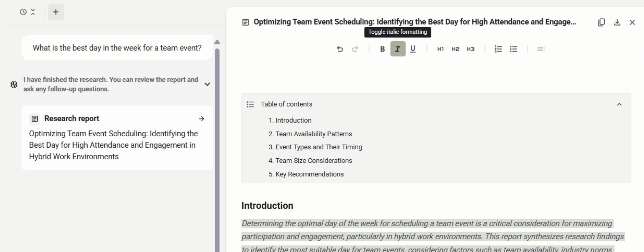
Task: Expand the finished research message chevron
Action: point(207,84)
